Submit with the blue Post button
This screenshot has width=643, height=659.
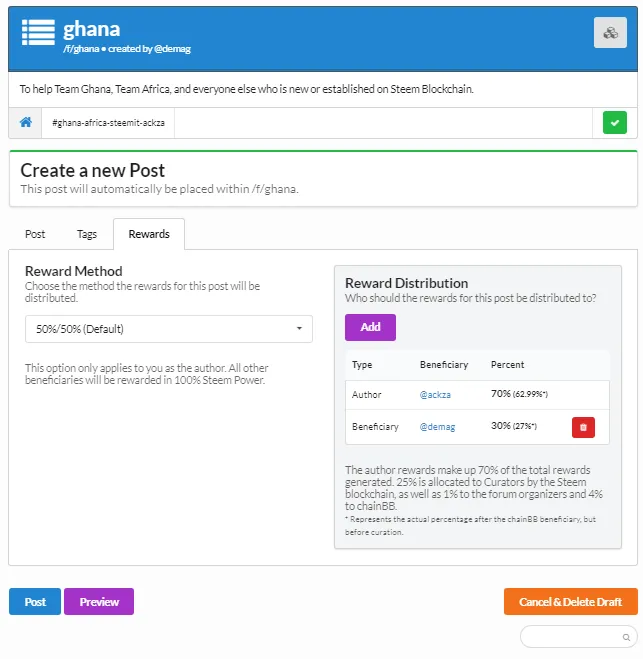[35, 601]
